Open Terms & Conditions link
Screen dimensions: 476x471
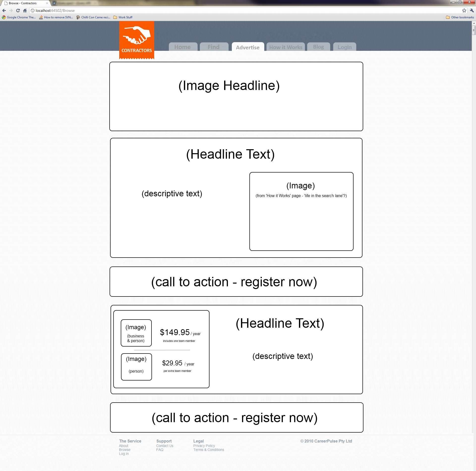point(208,450)
